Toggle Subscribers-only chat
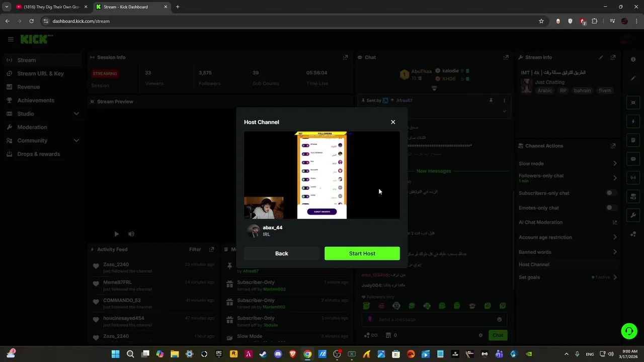The height and width of the screenshot is (362, 644). (x=611, y=193)
